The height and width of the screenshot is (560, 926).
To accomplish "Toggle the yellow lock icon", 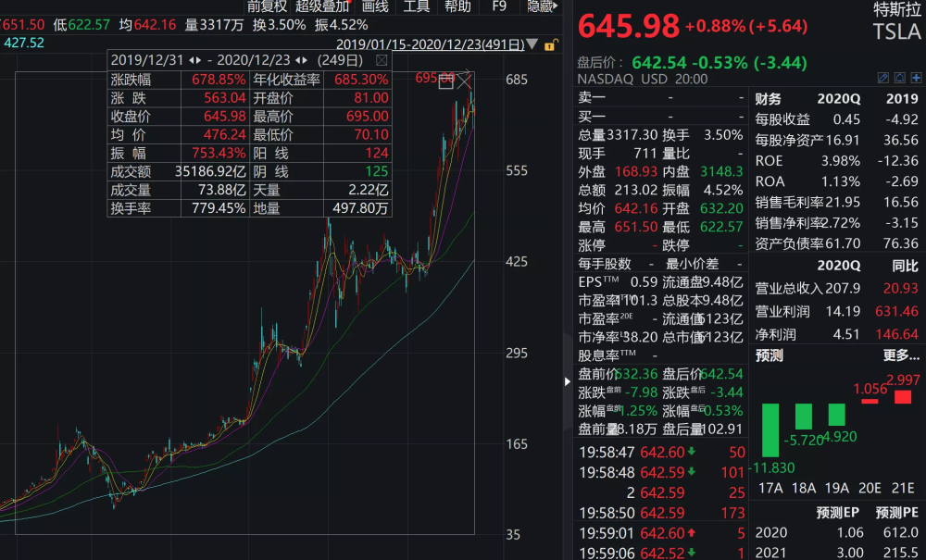I will pos(550,44).
